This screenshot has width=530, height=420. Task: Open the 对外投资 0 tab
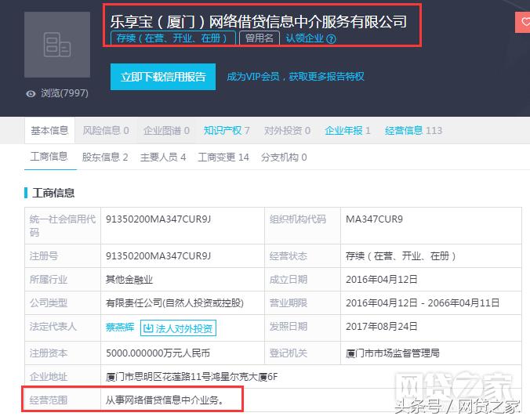pyautogui.click(x=287, y=130)
